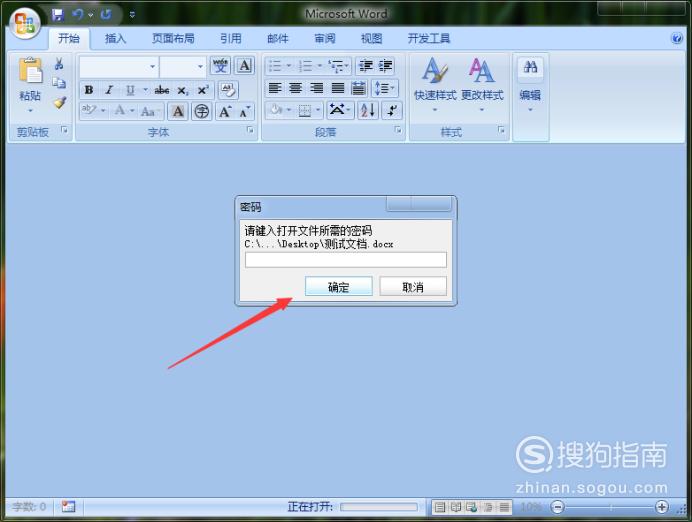Toggle strikethrough abc formatting
The width and height of the screenshot is (692, 522).
(162, 90)
